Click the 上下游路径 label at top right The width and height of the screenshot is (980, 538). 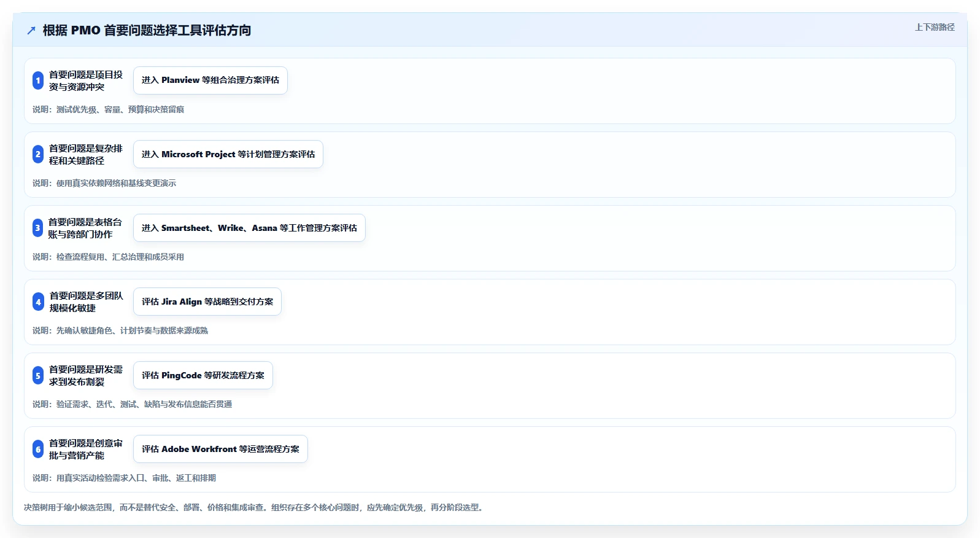pyautogui.click(x=935, y=27)
